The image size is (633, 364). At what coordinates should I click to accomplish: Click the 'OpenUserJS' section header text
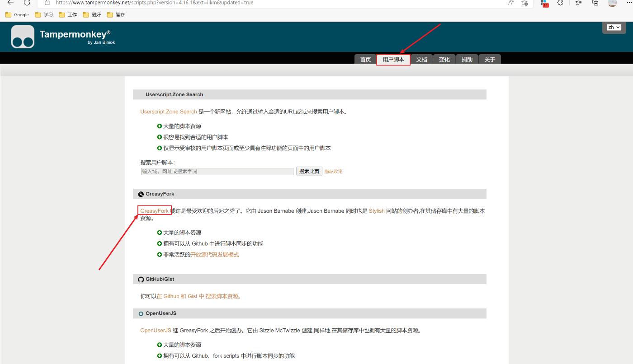click(161, 313)
